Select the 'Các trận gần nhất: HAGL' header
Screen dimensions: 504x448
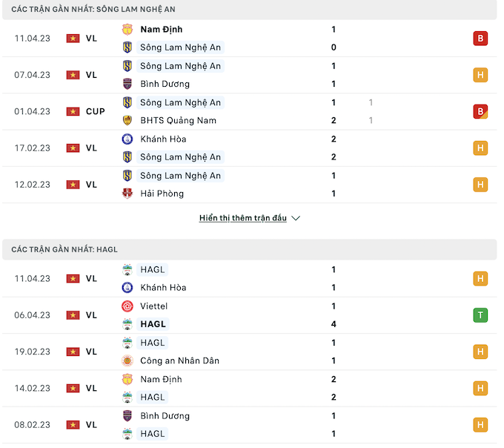click(x=64, y=250)
